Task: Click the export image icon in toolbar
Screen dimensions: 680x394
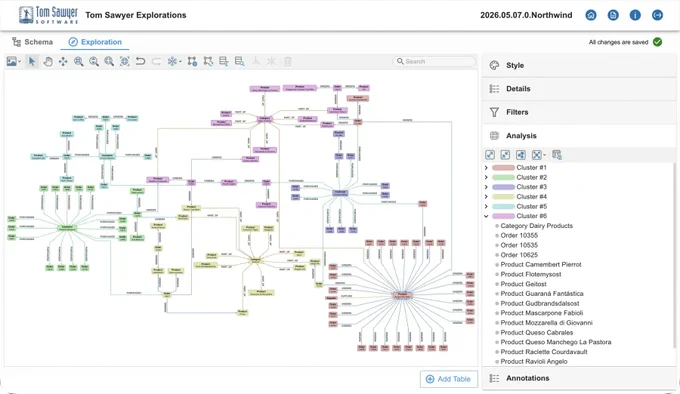Action: (12, 62)
